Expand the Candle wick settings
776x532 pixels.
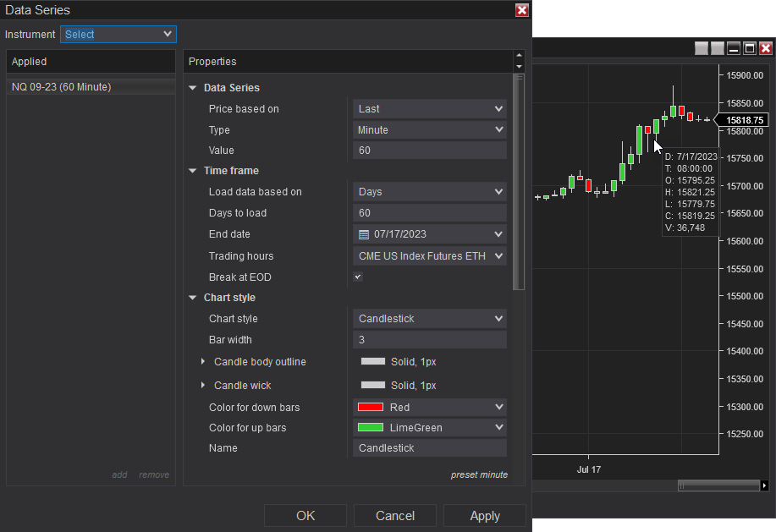(x=203, y=385)
